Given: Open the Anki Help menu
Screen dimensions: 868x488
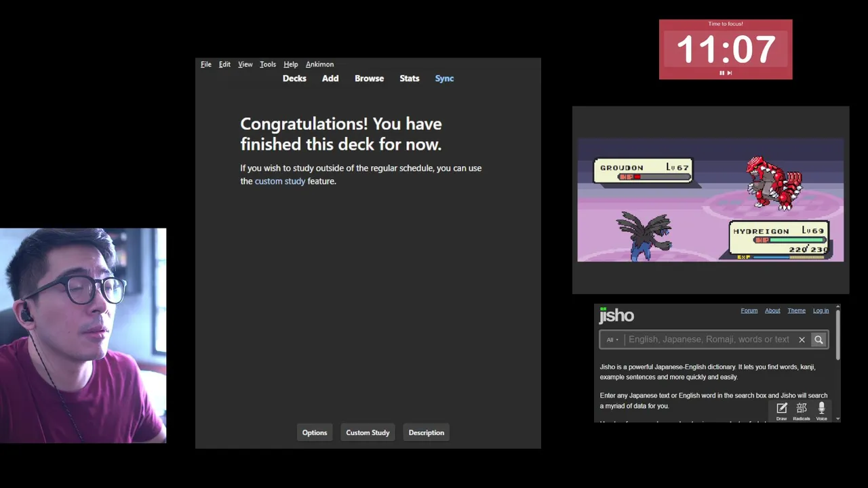Looking at the screenshot, I should point(291,64).
